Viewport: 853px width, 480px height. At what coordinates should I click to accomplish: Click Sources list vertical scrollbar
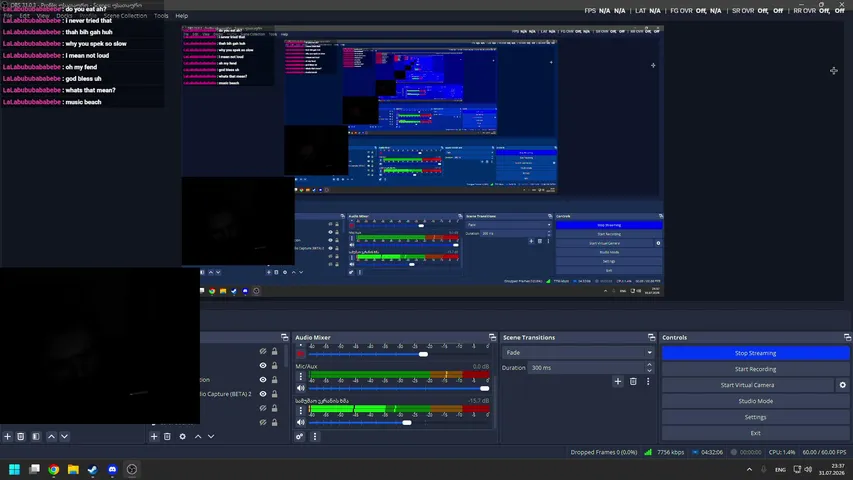[x=286, y=356]
